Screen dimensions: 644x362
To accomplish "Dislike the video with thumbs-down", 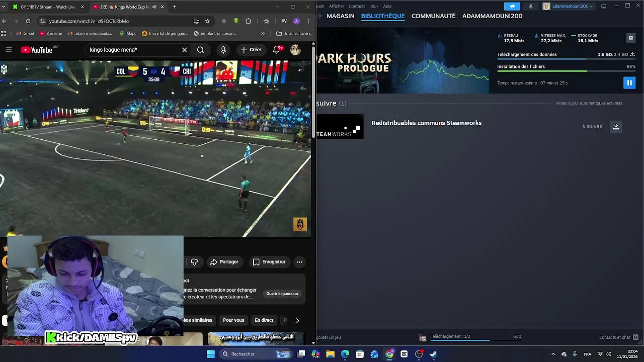I will [x=194, y=262].
